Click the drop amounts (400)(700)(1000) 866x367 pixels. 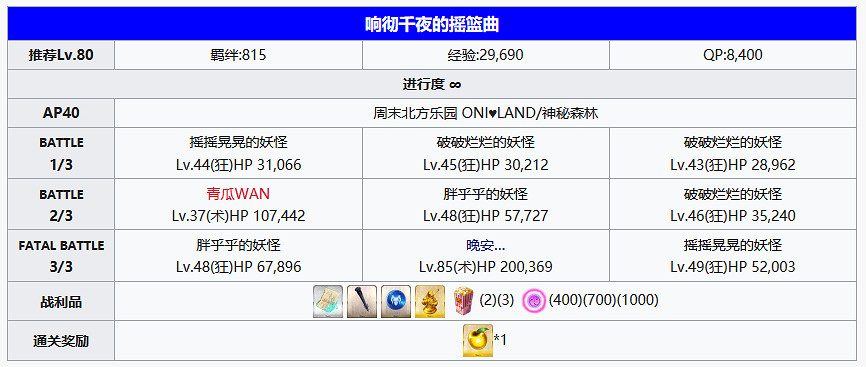click(x=604, y=301)
